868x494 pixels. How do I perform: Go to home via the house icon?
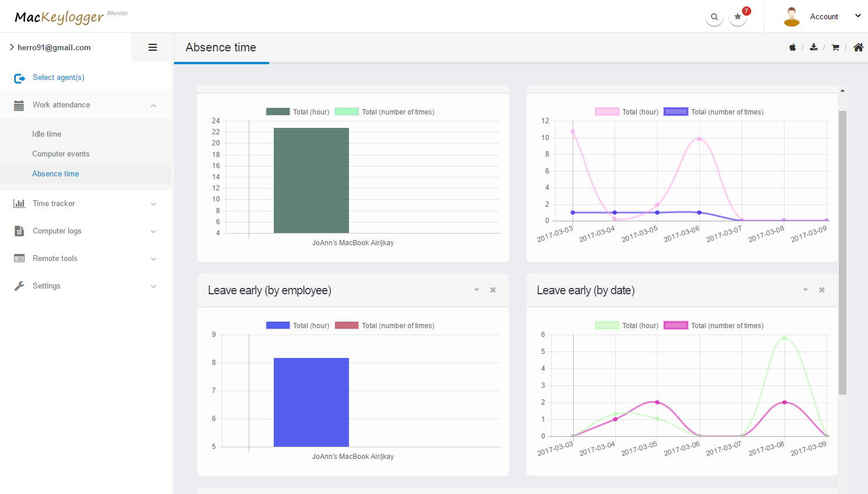(858, 47)
